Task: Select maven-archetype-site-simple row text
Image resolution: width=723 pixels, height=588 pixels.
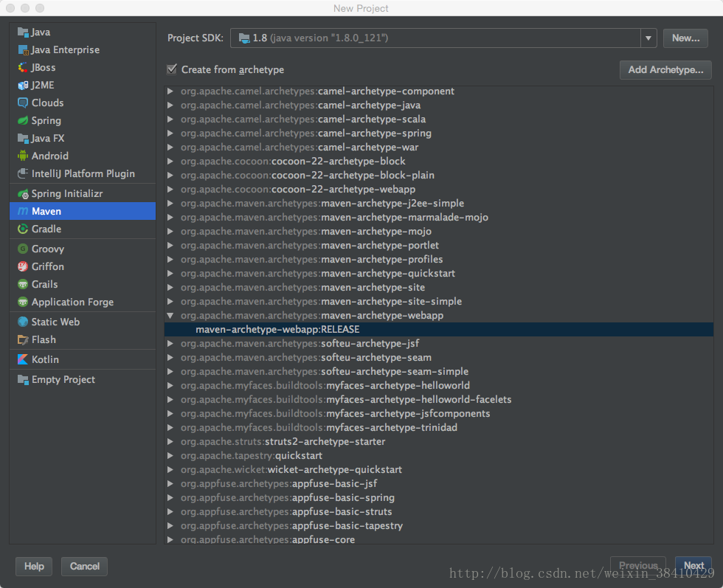Action: point(322,302)
